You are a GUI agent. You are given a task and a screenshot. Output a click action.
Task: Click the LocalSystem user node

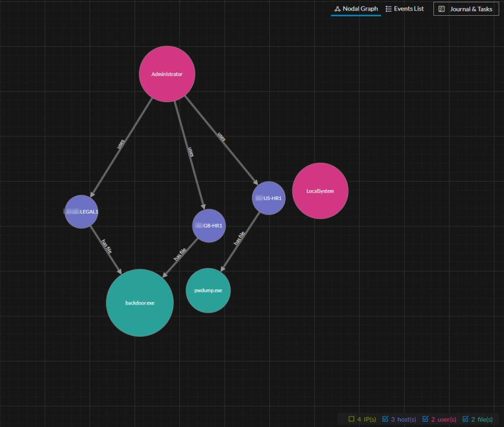click(x=320, y=191)
